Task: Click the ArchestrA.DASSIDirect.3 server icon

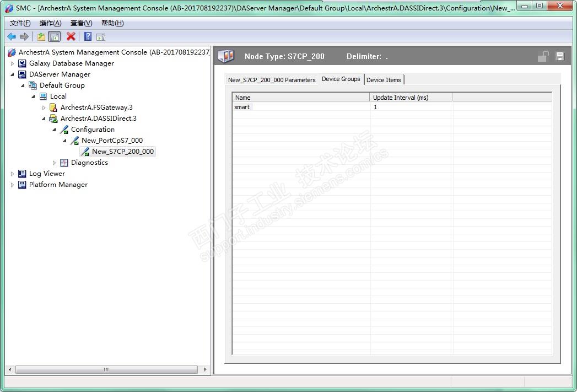Action: click(53, 119)
